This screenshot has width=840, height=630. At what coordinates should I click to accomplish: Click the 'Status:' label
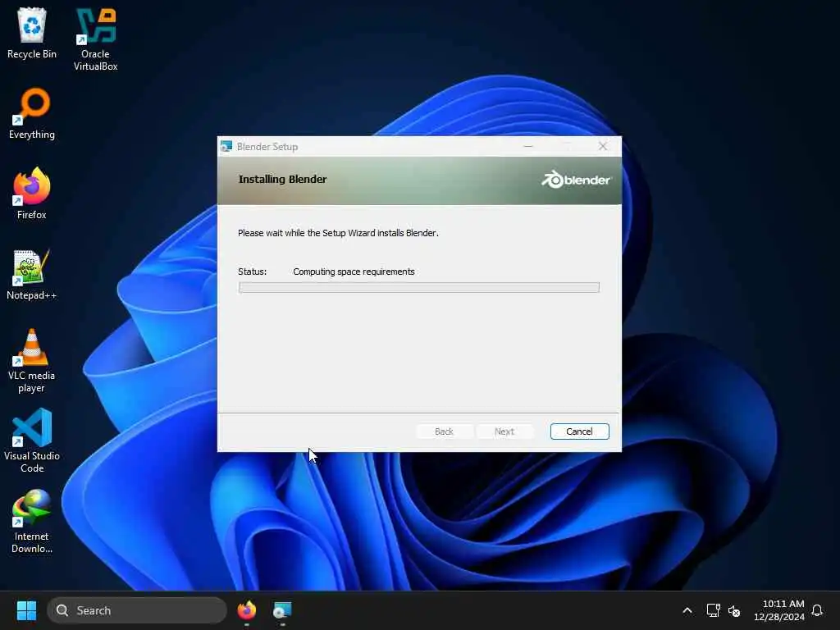[x=253, y=272]
